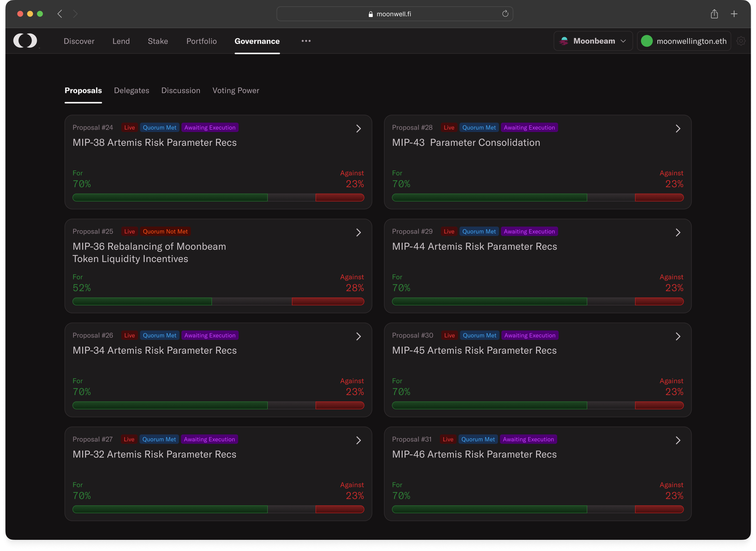Click the Proposal #25 vote progress bar
This screenshot has width=756, height=551.
pyautogui.click(x=218, y=301)
